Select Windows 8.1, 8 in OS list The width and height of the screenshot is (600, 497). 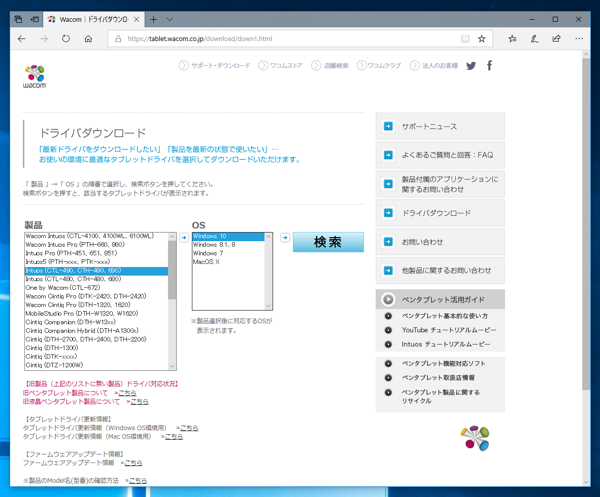point(228,244)
